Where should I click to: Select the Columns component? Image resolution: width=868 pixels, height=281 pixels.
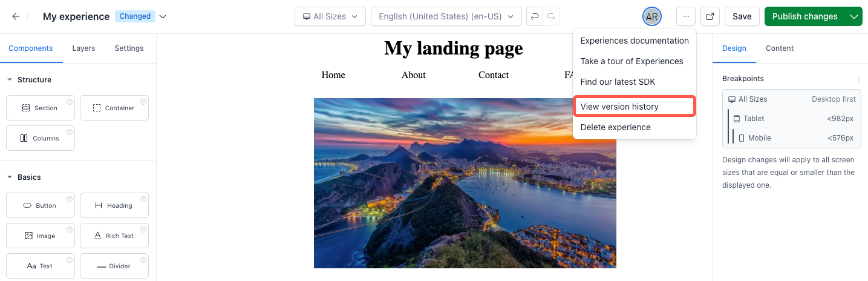(41, 138)
